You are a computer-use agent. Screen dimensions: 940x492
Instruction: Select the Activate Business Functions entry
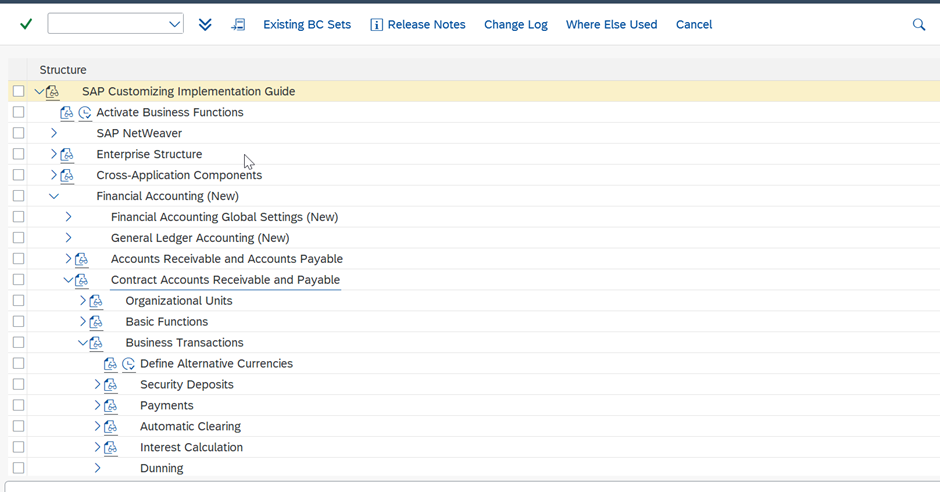tap(170, 112)
